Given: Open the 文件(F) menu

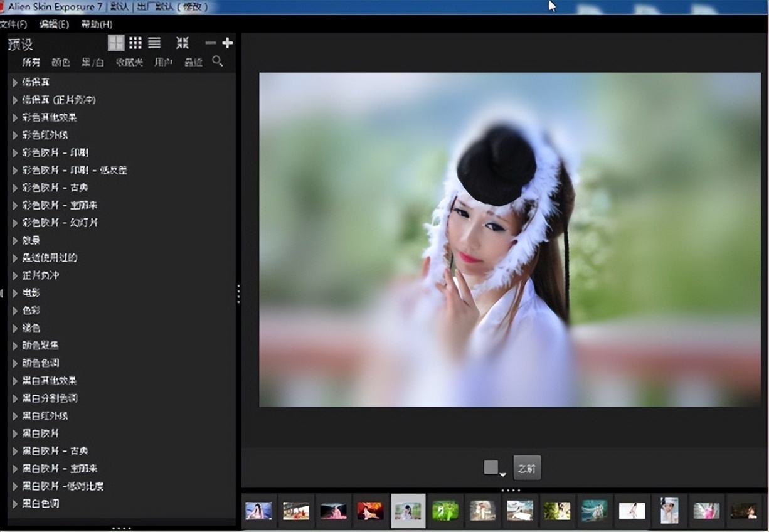Looking at the screenshot, I should coord(13,24).
